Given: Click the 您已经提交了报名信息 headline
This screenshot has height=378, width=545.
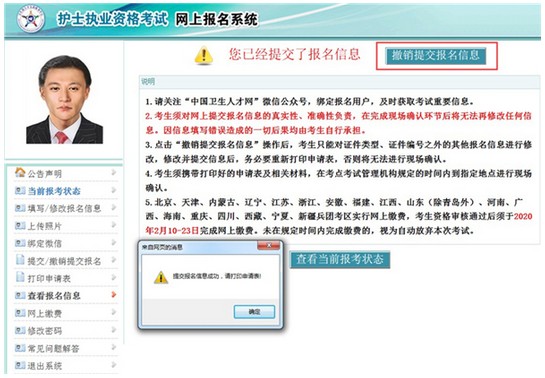Looking at the screenshot, I should [294, 55].
